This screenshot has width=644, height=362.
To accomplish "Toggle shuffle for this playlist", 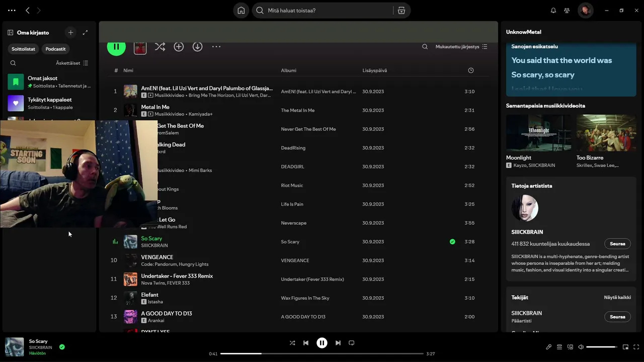I will pyautogui.click(x=159, y=46).
